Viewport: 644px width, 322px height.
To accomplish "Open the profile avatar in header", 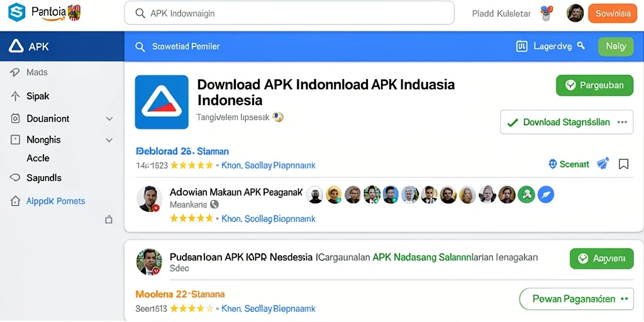I will pos(575,13).
